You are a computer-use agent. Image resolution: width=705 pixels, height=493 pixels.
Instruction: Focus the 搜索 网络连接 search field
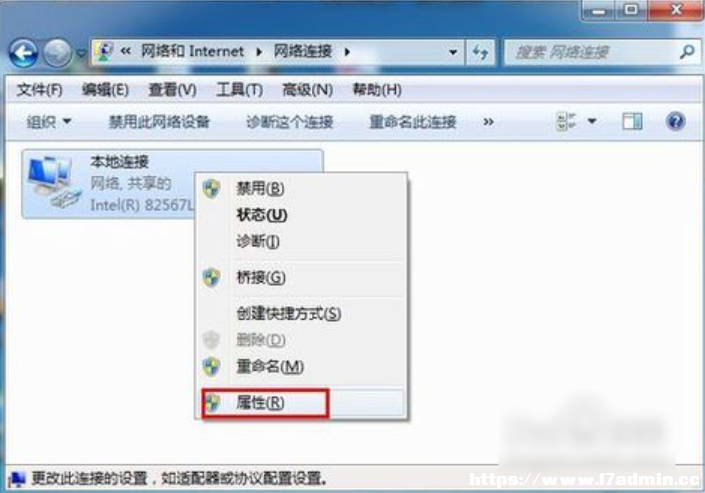(593, 53)
